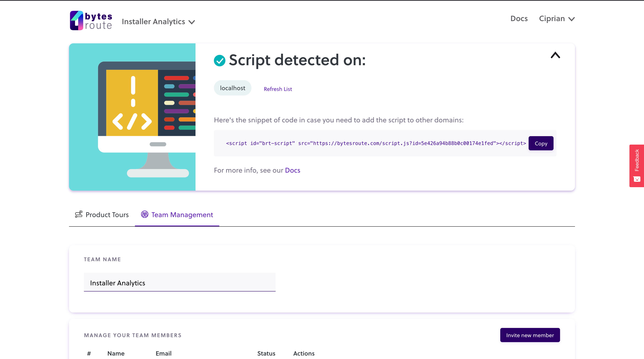Click the Refresh List link

[x=278, y=89]
